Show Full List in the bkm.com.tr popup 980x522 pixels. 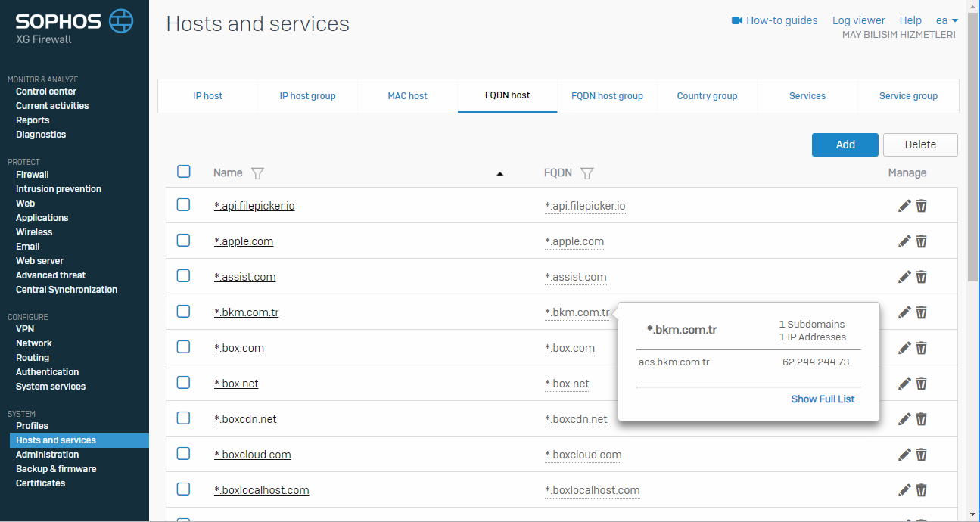pos(823,399)
